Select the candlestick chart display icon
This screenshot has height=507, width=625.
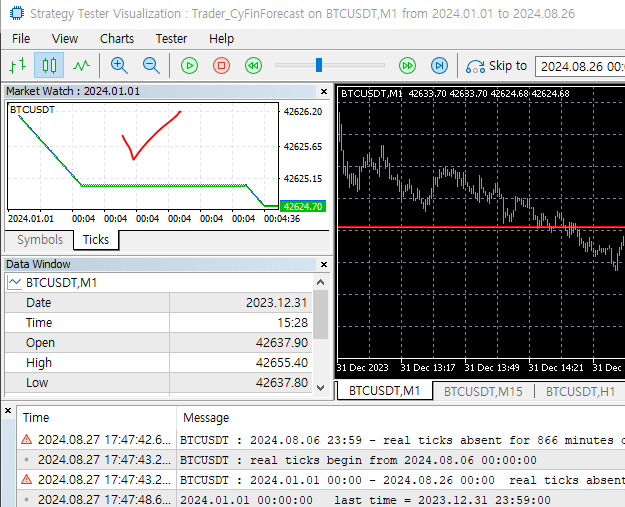[x=49, y=65]
